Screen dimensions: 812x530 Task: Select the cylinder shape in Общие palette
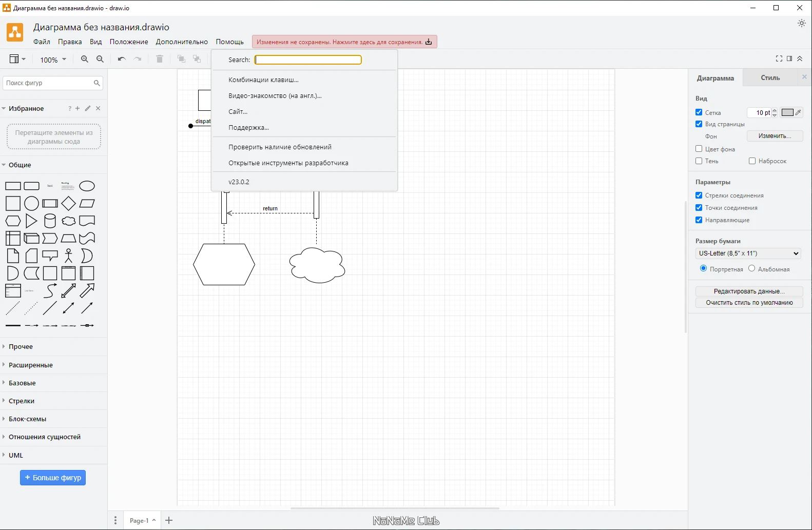[50, 221]
